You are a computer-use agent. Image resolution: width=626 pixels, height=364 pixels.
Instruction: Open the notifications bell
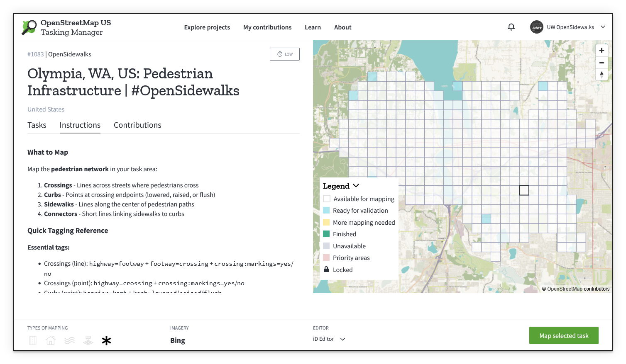point(511,27)
